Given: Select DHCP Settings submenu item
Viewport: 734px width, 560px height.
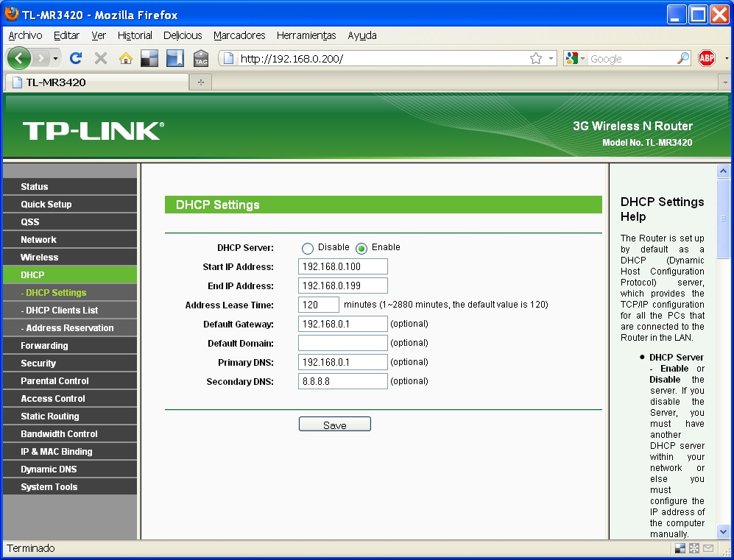Looking at the screenshot, I should tap(70, 292).
